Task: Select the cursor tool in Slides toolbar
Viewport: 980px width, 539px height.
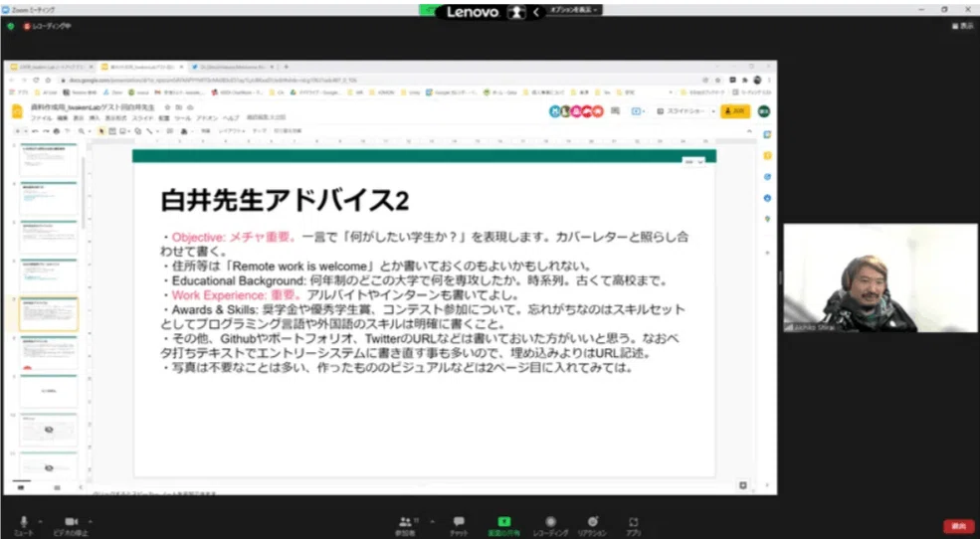Action: click(x=101, y=131)
